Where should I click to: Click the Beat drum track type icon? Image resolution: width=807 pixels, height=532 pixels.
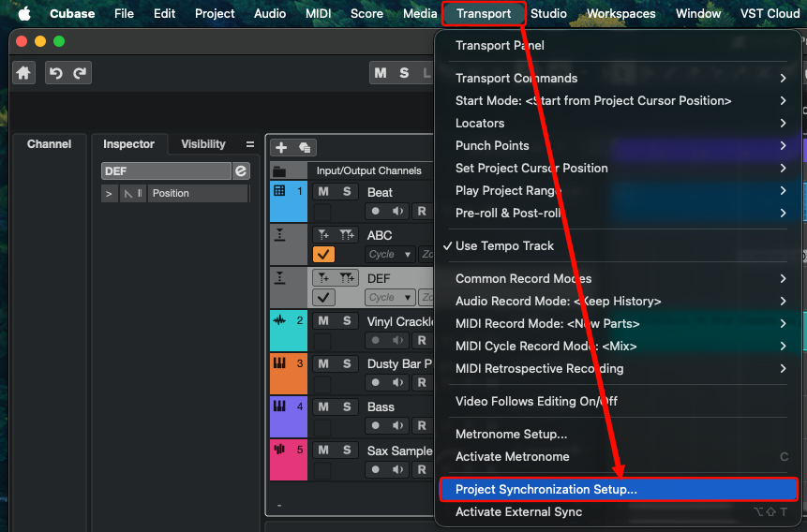[x=279, y=191]
